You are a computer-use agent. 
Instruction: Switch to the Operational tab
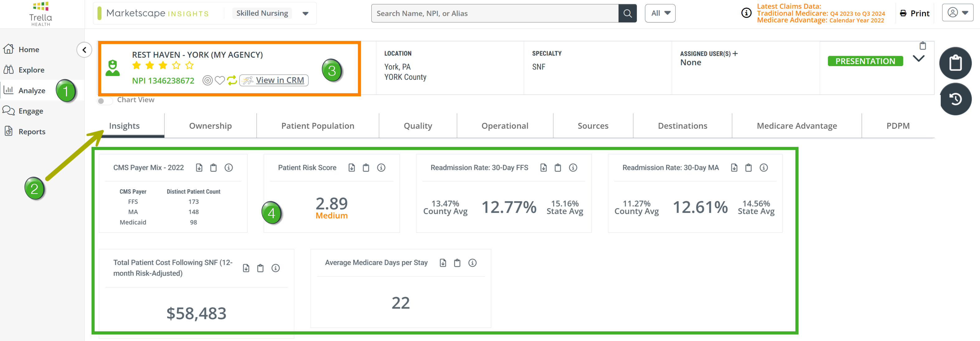505,126
